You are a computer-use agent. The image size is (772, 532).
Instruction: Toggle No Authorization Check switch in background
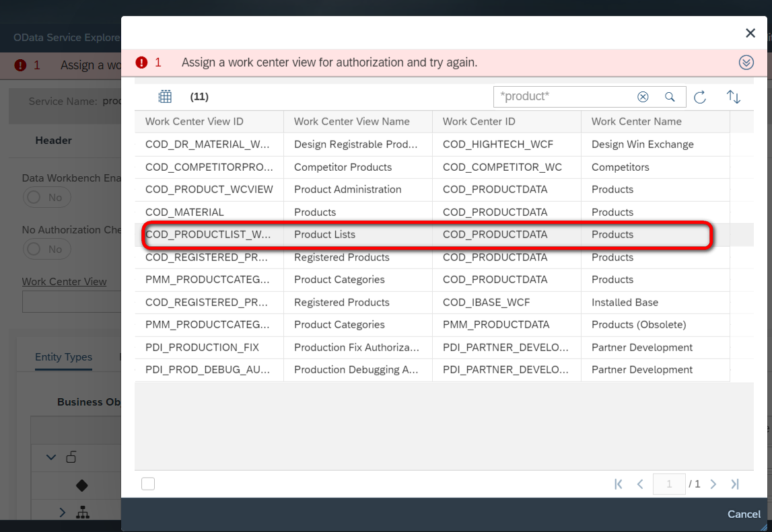pyautogui.click(x=46, y=249)
